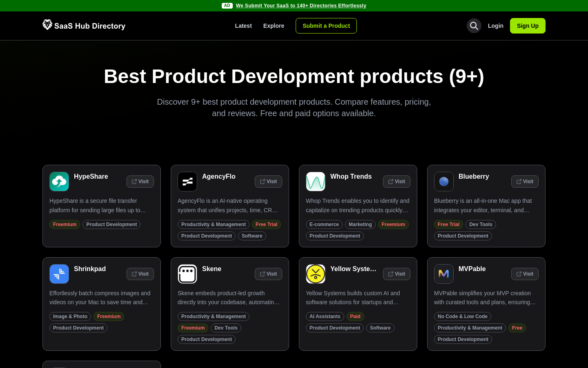Select Skene's Dev Tools tag

[226, 328]
